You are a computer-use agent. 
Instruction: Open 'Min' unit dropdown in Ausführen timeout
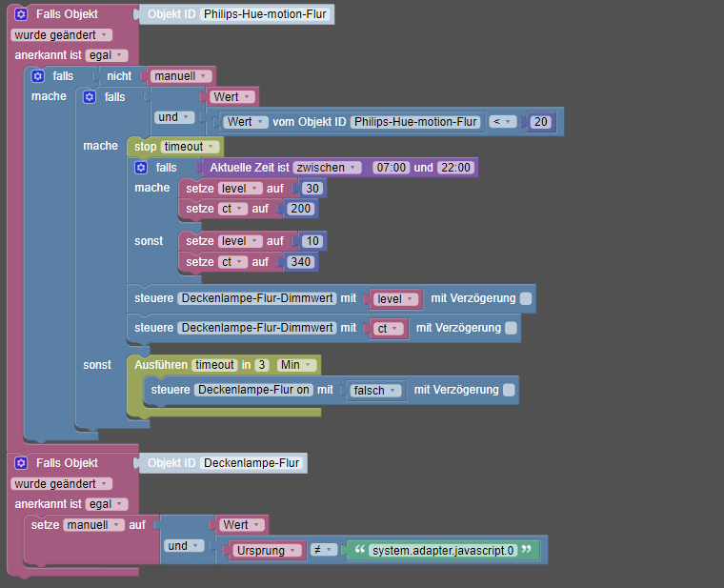pos(296,365)
